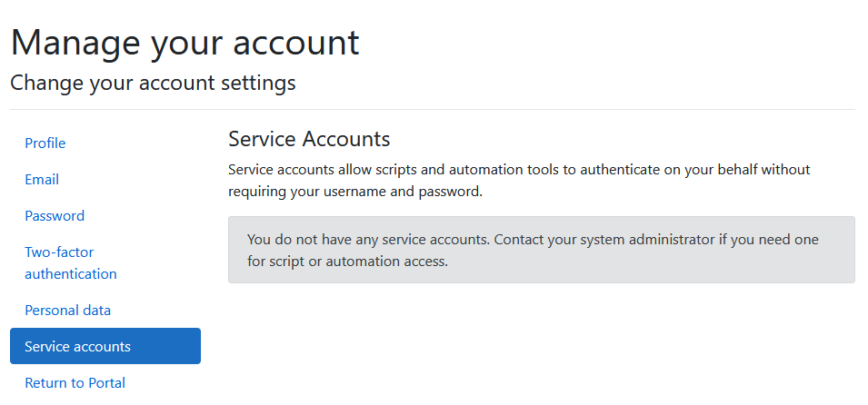Open the Personal data section
The image size is (868, 405).
(67, 311)
